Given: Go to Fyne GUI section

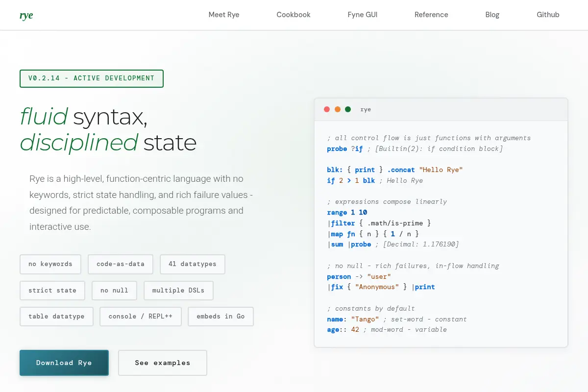Looking at the screenshot, I should tap(363, 15).
